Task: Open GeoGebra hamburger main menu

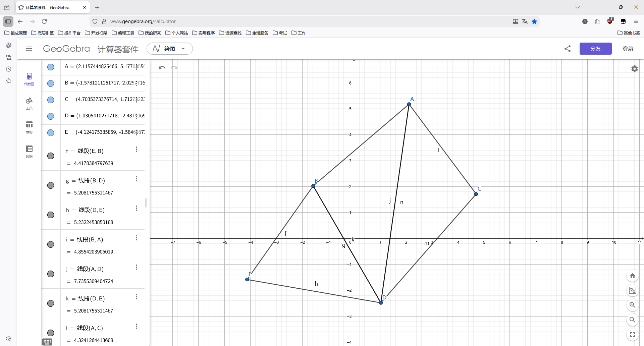Action: [x=29, y=49]
